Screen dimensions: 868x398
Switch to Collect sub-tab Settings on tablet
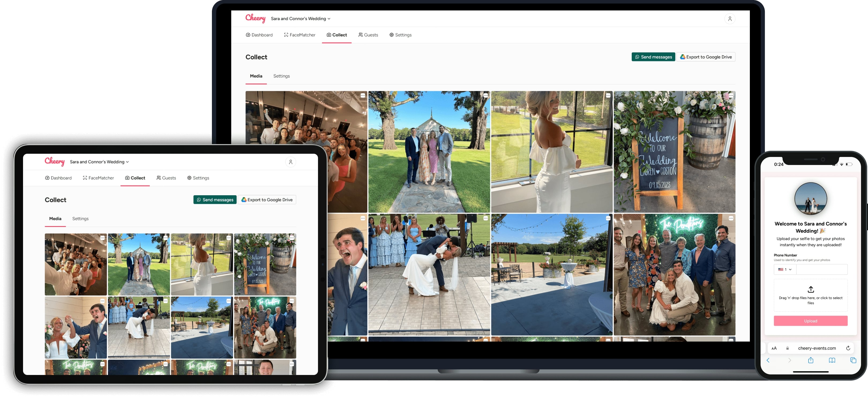[x=80, y=219]
